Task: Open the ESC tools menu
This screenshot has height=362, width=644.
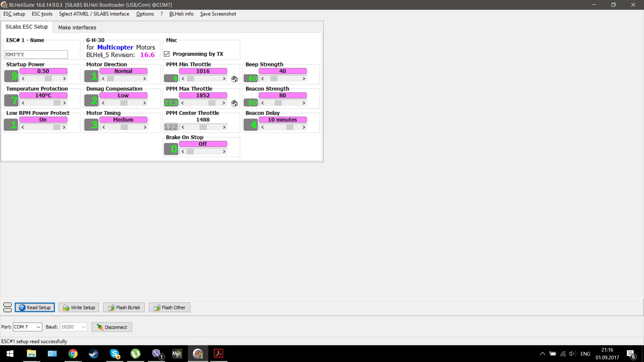Action: (x=42, y=14)
